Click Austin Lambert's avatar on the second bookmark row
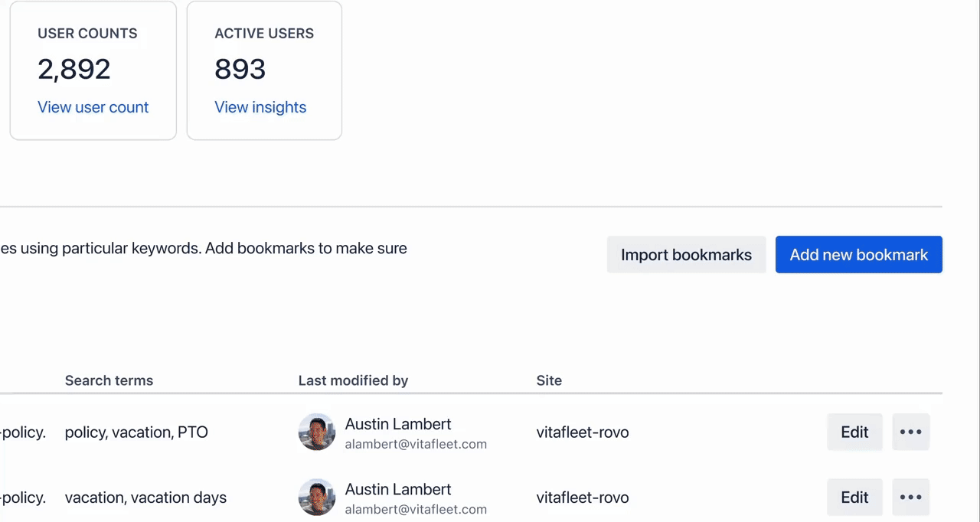Viewport: 980px width, 522px height. (316, 497)
